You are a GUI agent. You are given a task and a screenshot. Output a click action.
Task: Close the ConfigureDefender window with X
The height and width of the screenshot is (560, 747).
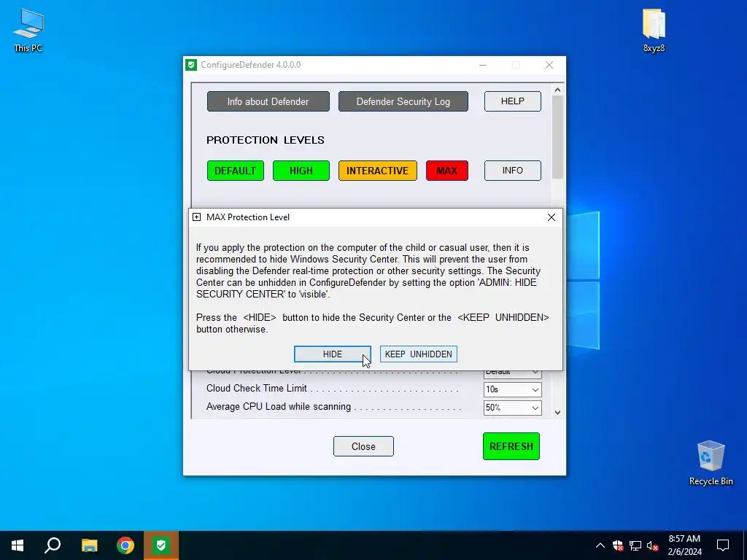click(x=549, y=65)
